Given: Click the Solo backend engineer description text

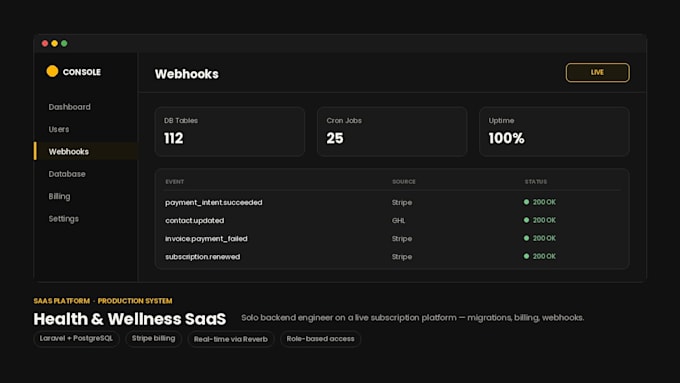Looking at the screenshot, I should tap(412, 318).
